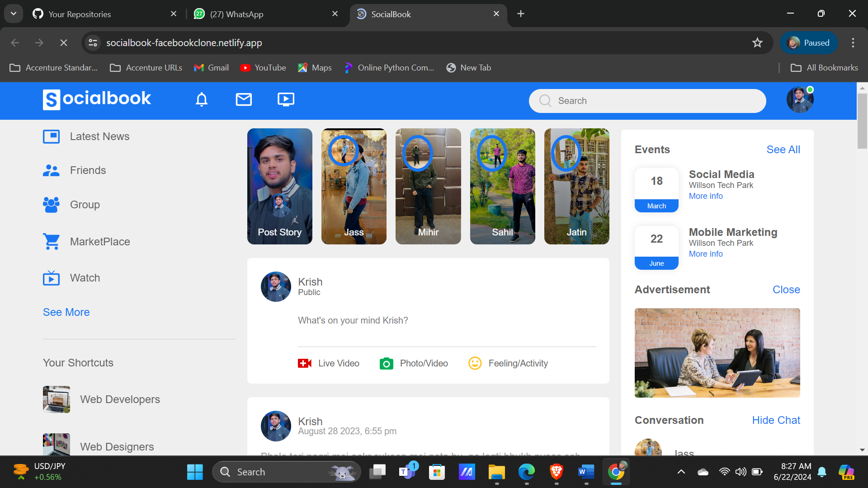The image size is (868, 488).
Task: View Jass's story
Action: [354, 186]
